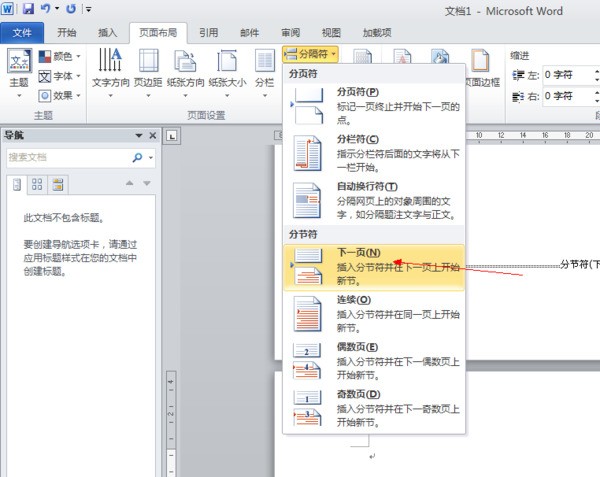Open the 导航 pane options arrow
This screenshot has width=600, height=477.
click(x=139, y=135)
